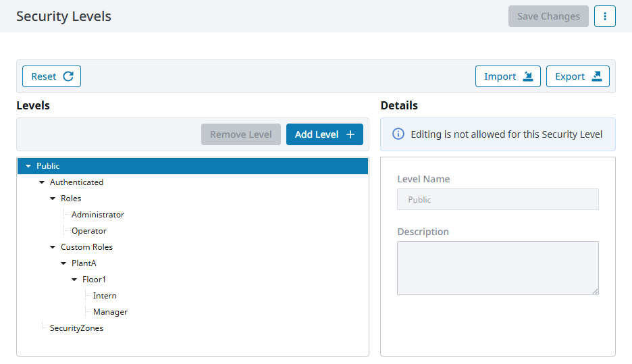Collapse the Authenticated node arrow
This screenshot has width=632, height=364.
tap(41, 182)
